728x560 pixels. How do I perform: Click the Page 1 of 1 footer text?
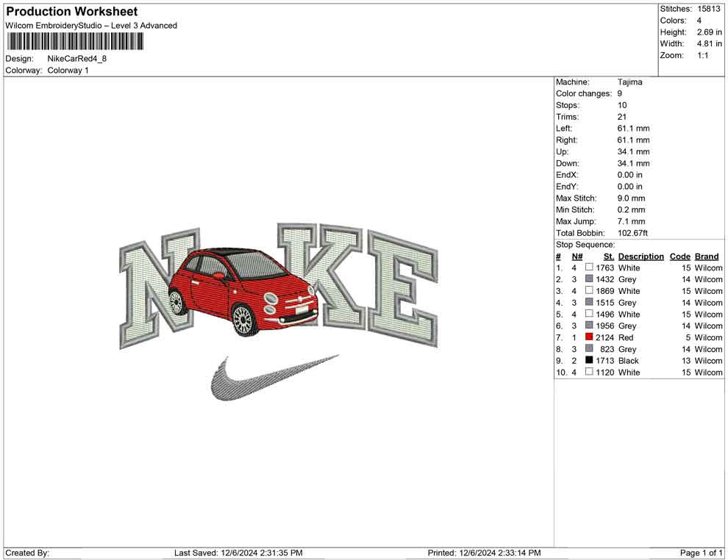pos(701,553)
